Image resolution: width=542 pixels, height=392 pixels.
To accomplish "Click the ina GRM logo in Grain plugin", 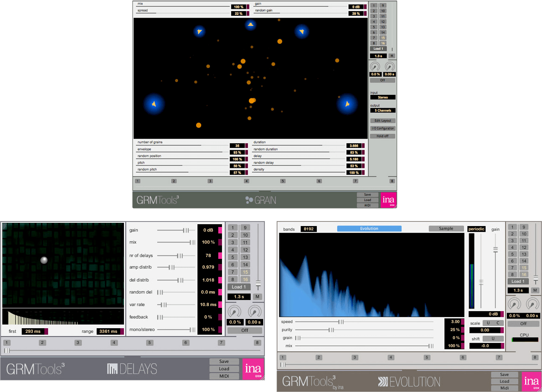I will (389, 200).
